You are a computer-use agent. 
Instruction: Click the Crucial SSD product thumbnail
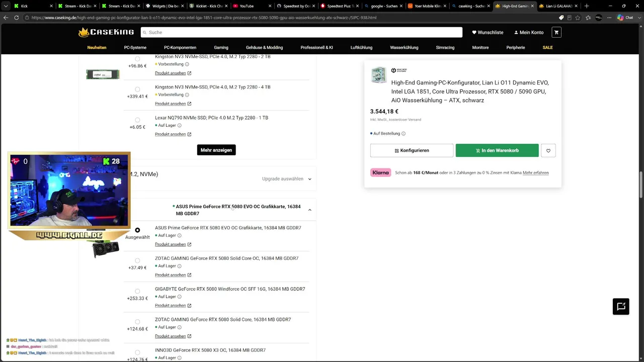click(x=103, y=74)
